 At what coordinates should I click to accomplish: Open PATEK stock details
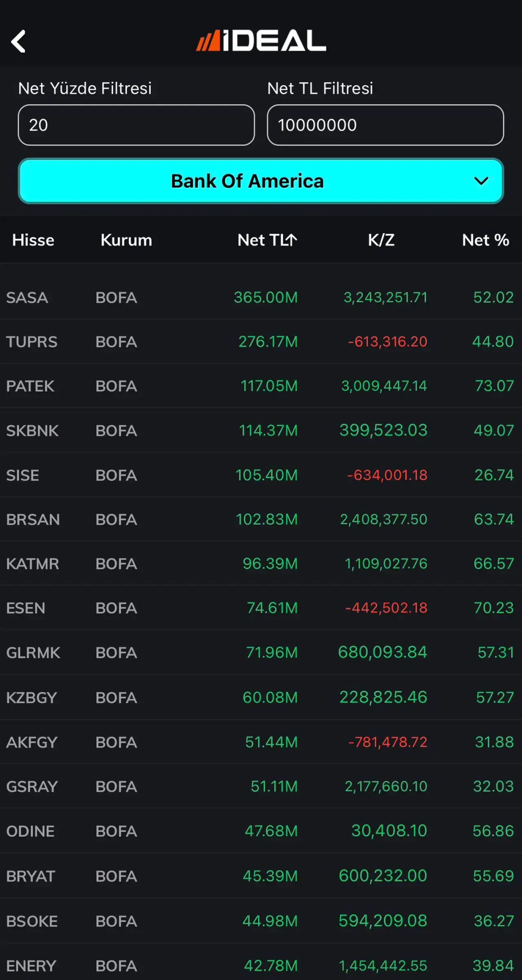tap(30, 386)
